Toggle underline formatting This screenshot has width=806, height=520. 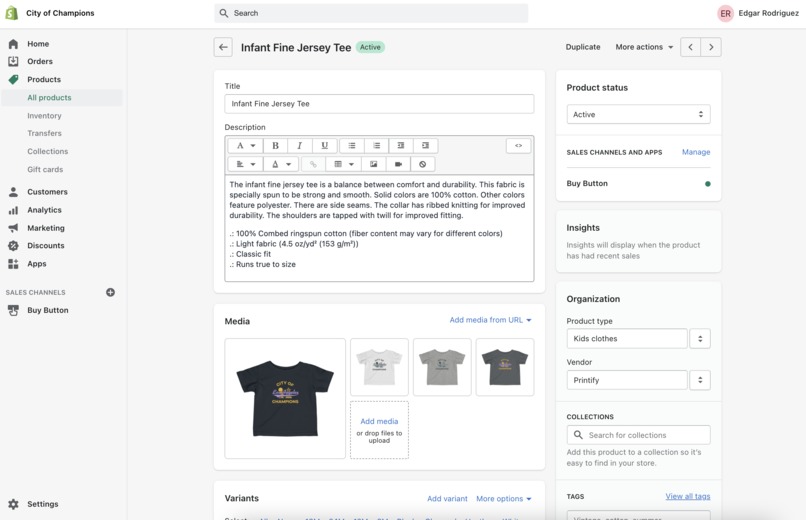point(324,146)
